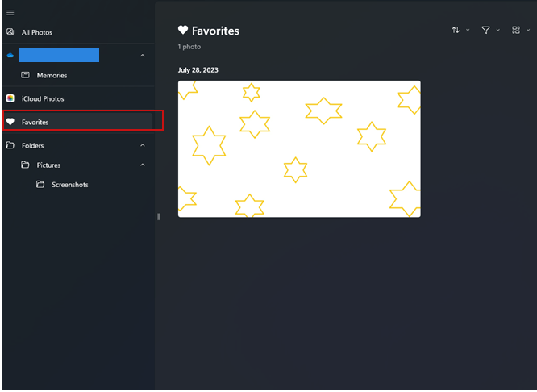Click the iCloud Photos colorful icon
Image resolution: width=537 pixels, height=392 pixels.
10,98
